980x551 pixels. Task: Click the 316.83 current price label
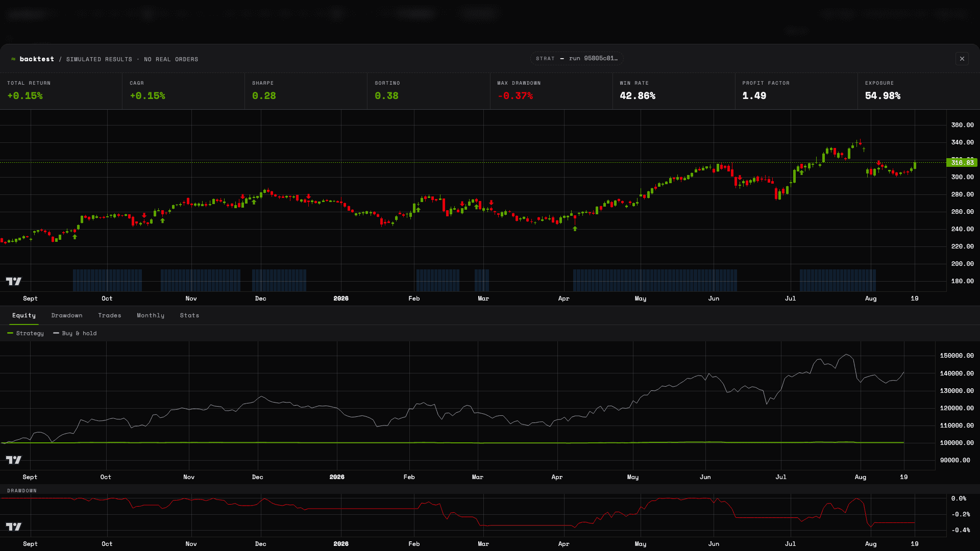(962, 163)
